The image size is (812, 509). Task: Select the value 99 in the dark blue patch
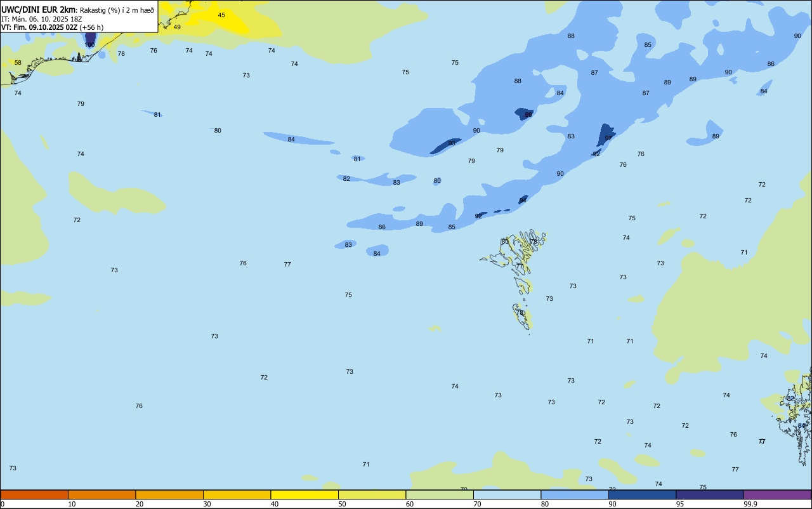tap(528, 115)
